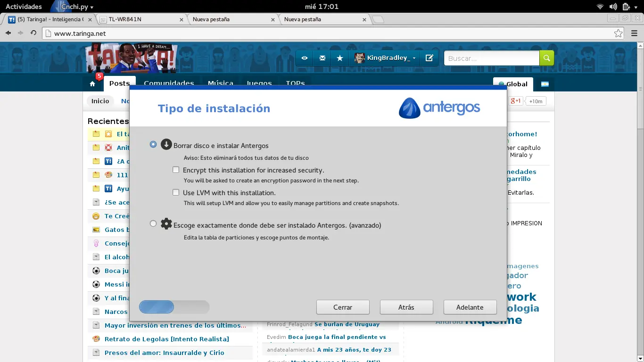Image resolution: width=644 pixels, height=362 pixels.
Task: Click the Atrás button in installer
Action: [x=406, y=307]
